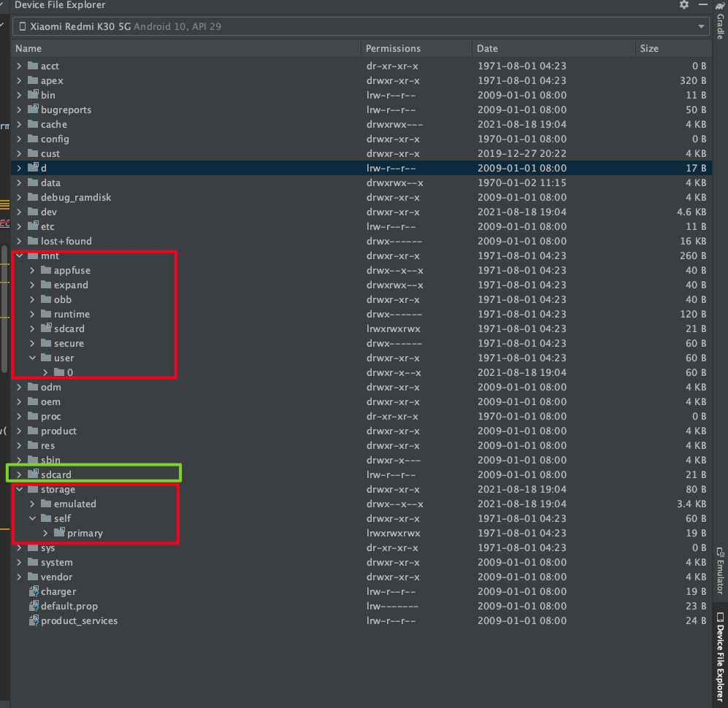Click the system folder icon

coord(33,562)
